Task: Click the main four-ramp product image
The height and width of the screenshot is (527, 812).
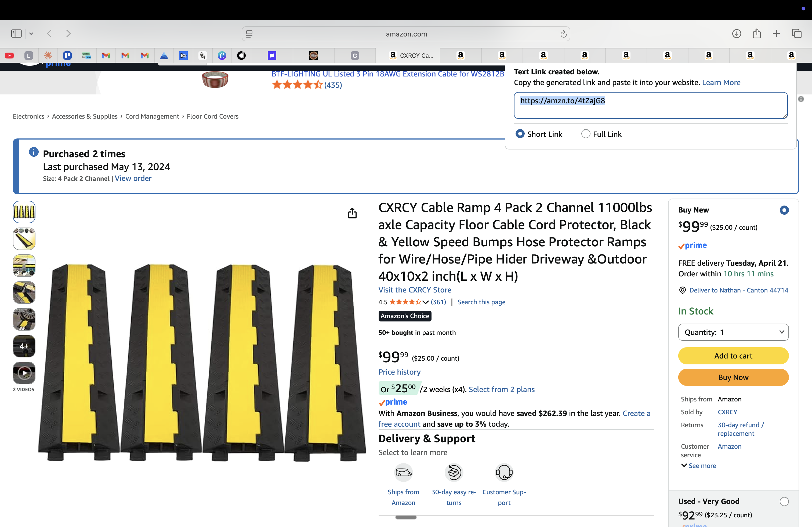Action: pos(202,363)
